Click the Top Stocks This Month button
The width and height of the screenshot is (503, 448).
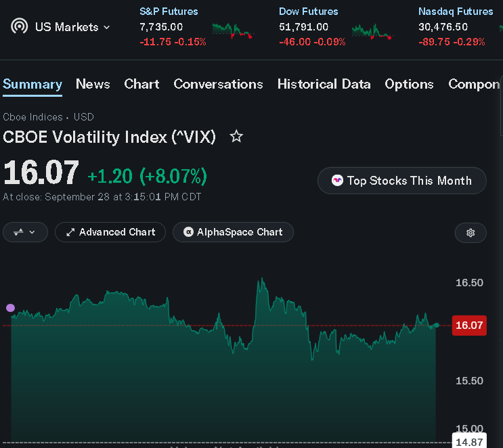tap(401, 181)
